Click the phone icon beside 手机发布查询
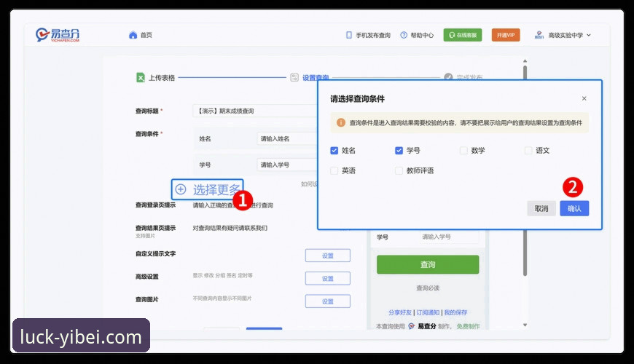This screenshot has height=364, width=634. tap(349, 35)
